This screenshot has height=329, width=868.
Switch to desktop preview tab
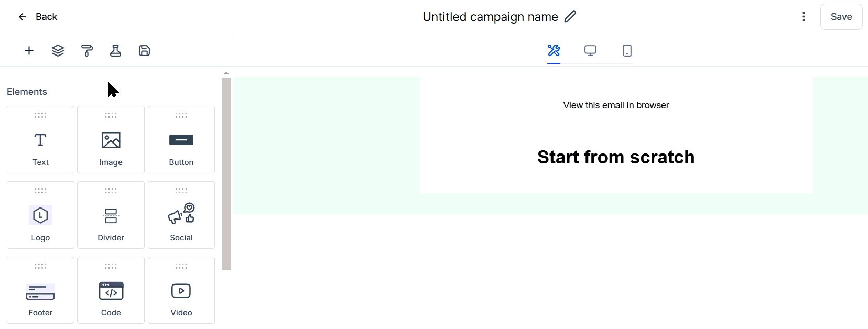[590, 51]
